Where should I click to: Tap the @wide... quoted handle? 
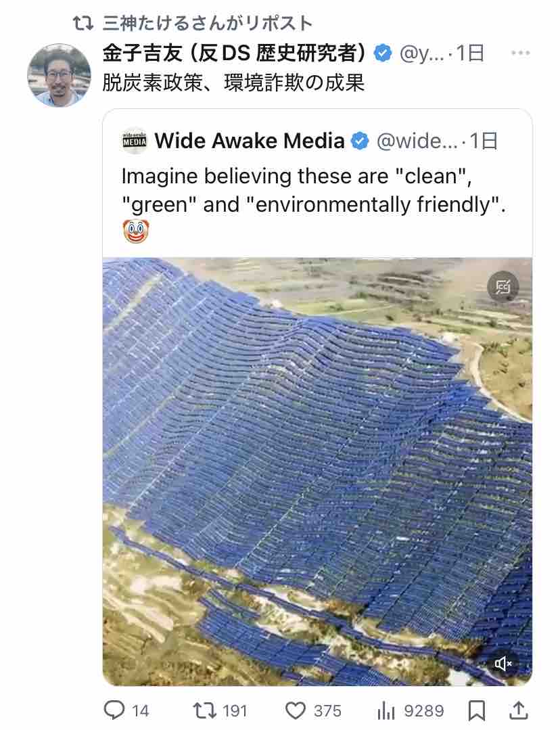[x=416, y=141]
